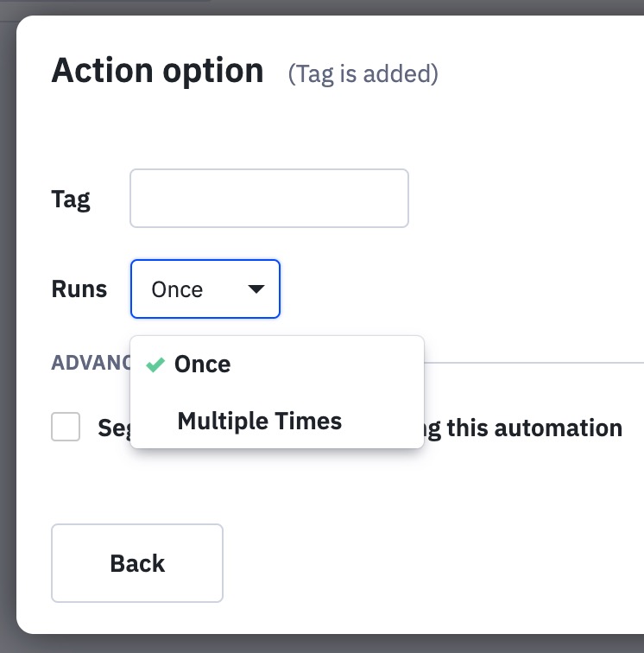Click into the Tag text field
This screenshot has width=644, height=653.
click(x=268, y=199)
